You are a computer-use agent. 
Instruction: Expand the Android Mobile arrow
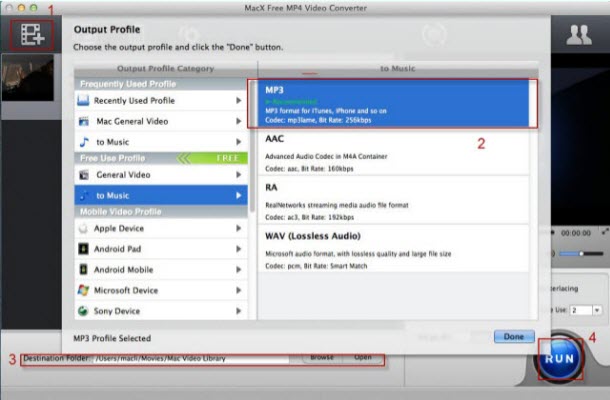pos(238,269)
